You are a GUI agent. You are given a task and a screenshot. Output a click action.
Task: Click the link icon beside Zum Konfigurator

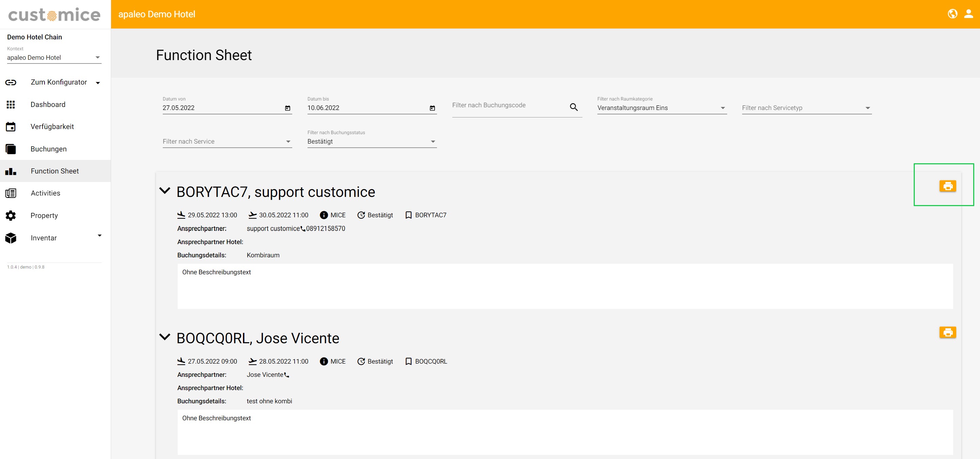pyautogui.click(x=11, y=82)
